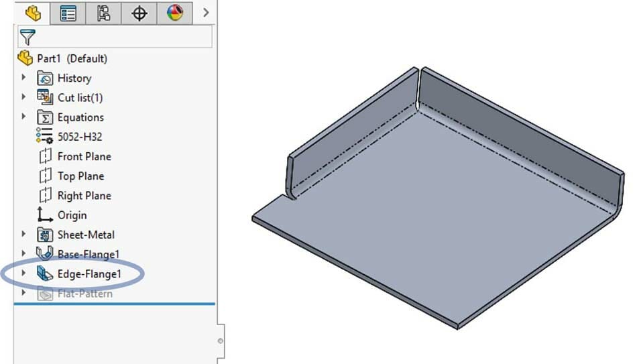This screenshot has width=637, height=364.
Task: Select the History tree label
Action: 74,78
